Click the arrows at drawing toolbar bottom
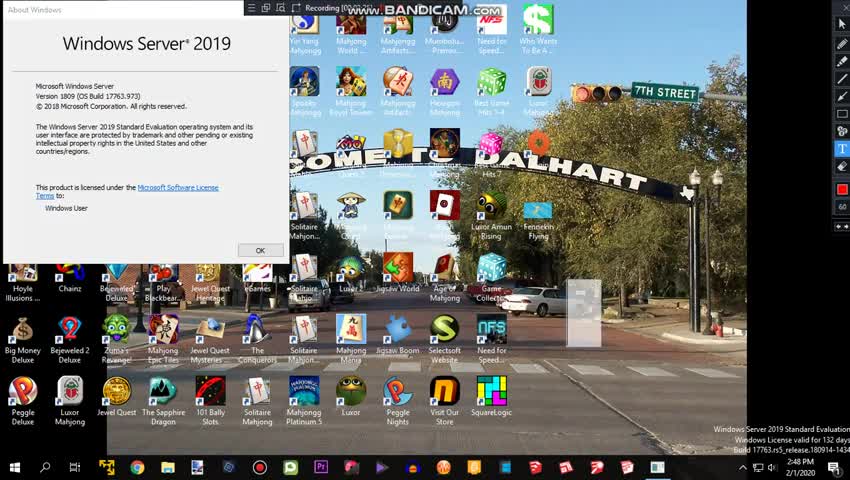 pos(842,227)
